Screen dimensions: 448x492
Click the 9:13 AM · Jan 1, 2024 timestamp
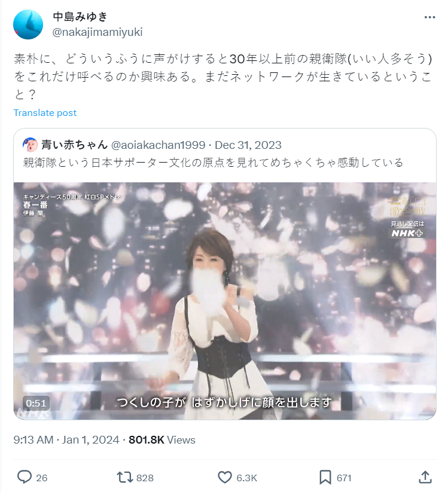pos(66,440)
